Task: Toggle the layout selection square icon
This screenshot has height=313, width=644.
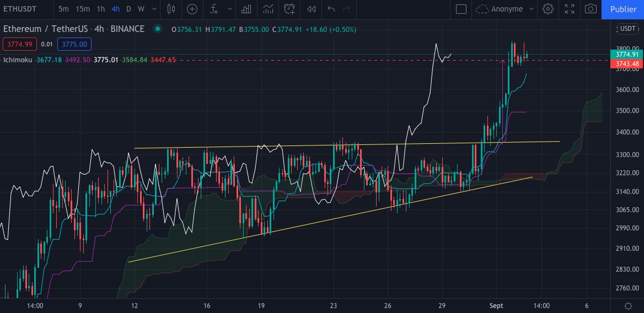Action: [461, 9]
